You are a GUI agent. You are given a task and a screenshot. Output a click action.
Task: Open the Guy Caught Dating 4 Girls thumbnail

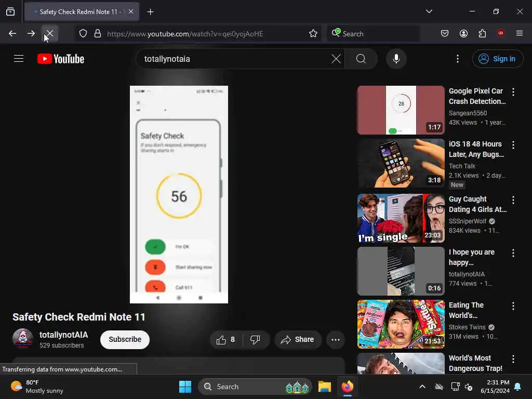(x=401, y=218)
